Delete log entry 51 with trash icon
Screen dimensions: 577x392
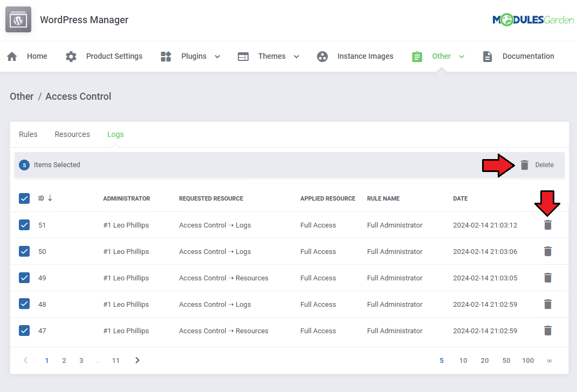pyautogui.click(x=547, y=225)
